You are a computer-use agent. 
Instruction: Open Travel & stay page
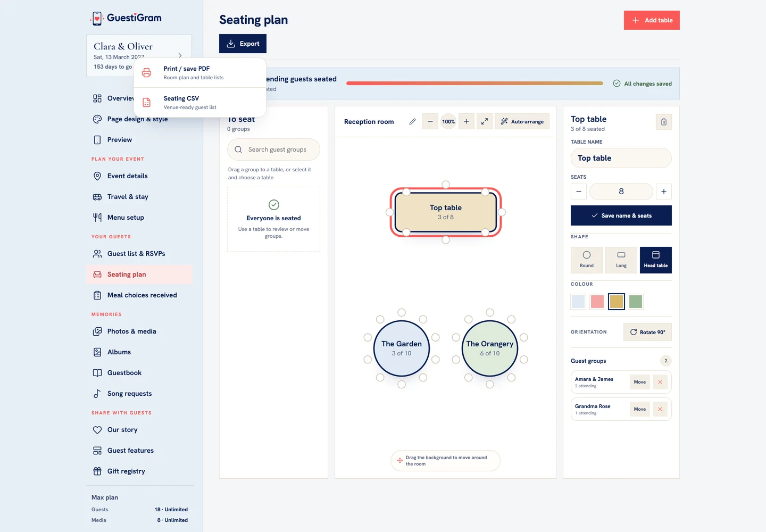139,197
